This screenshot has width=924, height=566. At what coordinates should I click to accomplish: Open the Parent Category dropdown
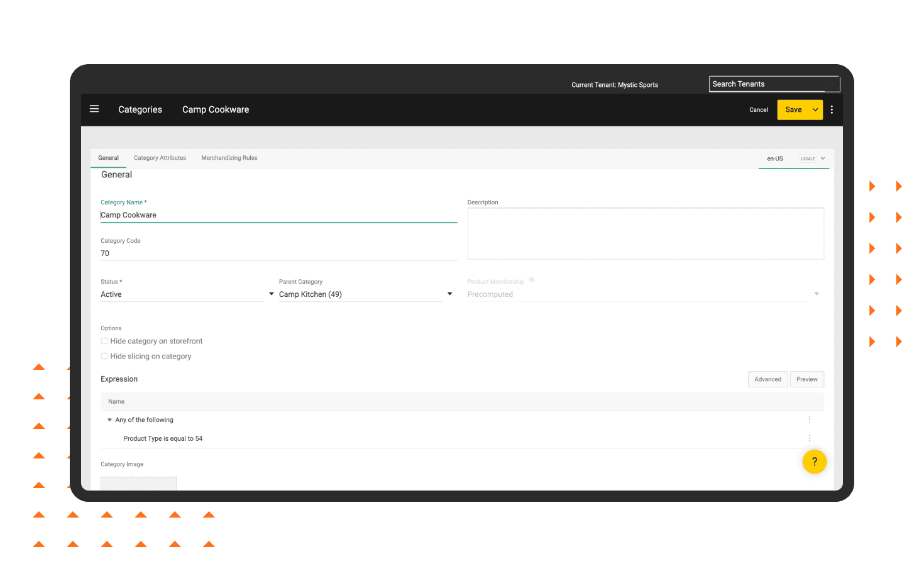pos(366,294)
